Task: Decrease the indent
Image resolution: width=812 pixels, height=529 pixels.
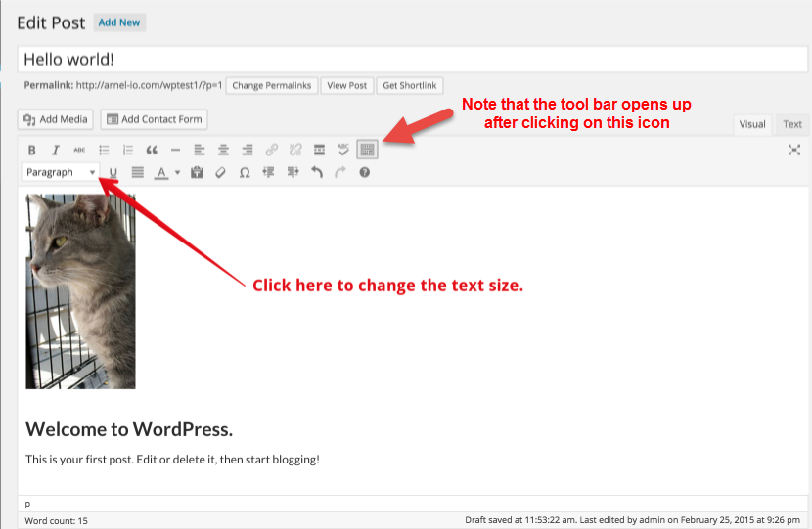Action: (268, 172)
